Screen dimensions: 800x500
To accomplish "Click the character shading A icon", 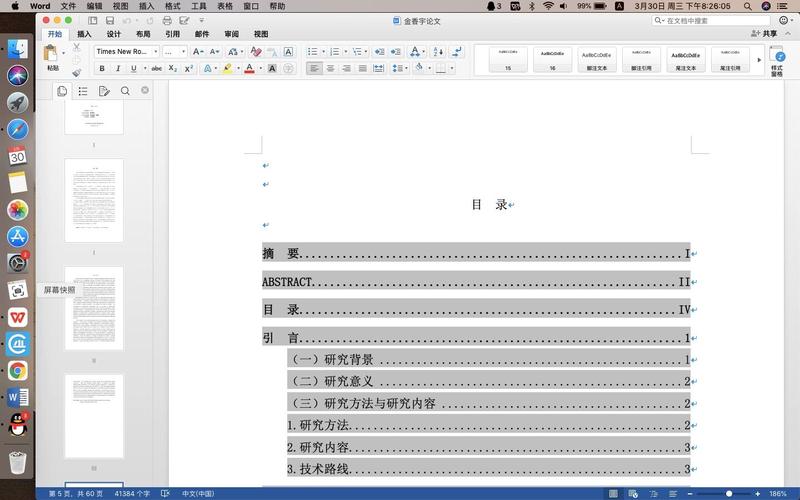I will tap(272, 68).
